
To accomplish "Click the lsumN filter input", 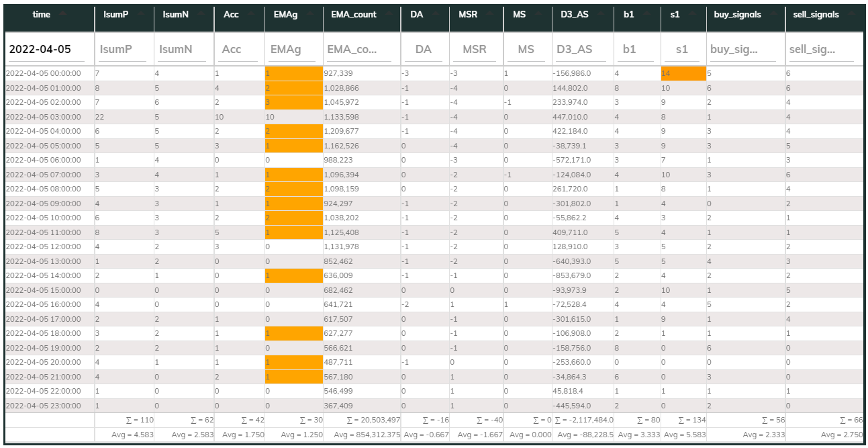I will 181,49.
